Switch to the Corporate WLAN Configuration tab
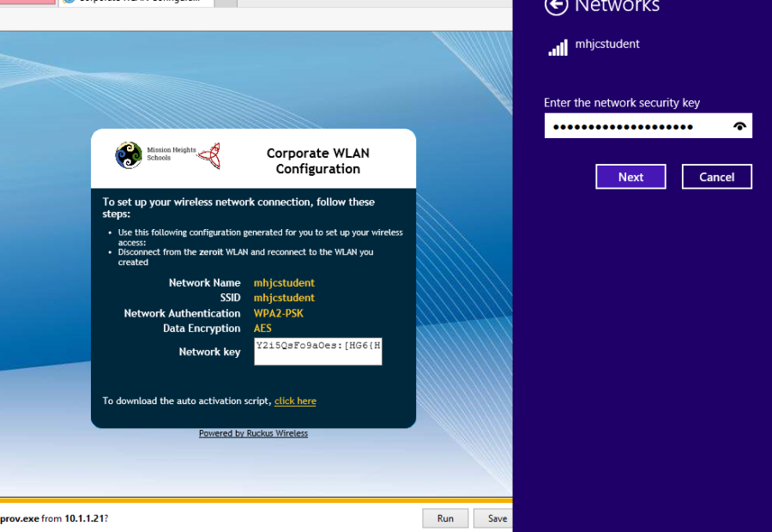This screenshot has width=772, height=532. pyautogui.click(x=137, y=2)
